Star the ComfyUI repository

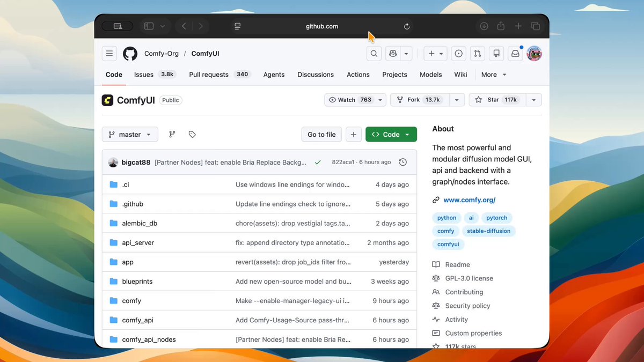pos(497,100)
